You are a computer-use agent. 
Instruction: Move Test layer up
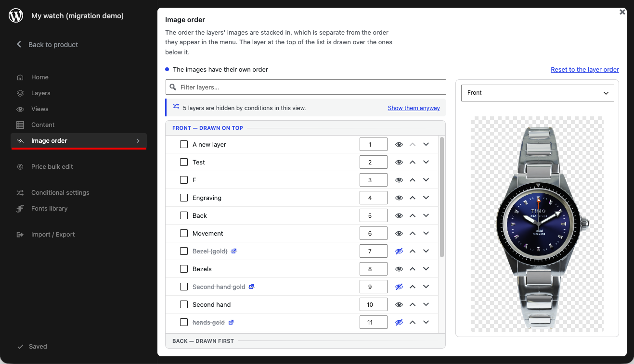(413, 162)
